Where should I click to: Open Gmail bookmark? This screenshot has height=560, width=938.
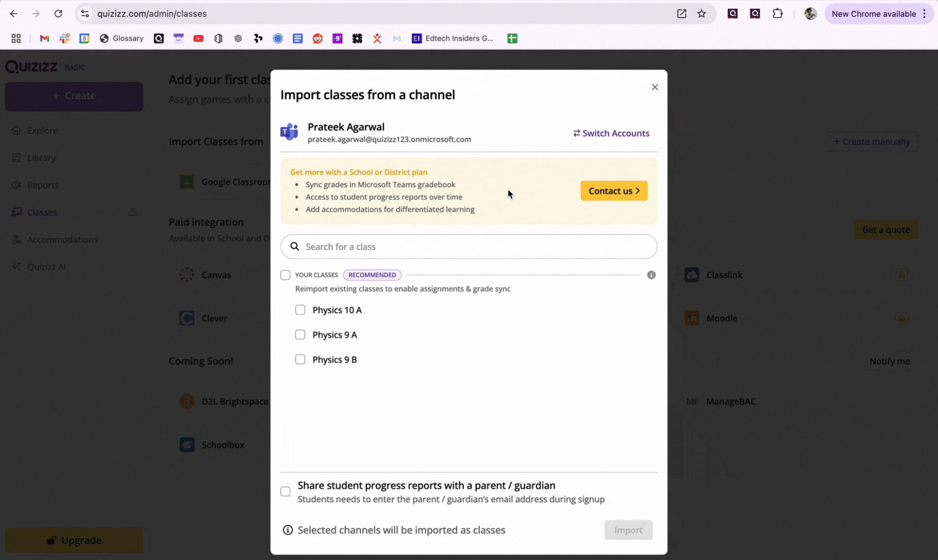[x=44, y=38]
